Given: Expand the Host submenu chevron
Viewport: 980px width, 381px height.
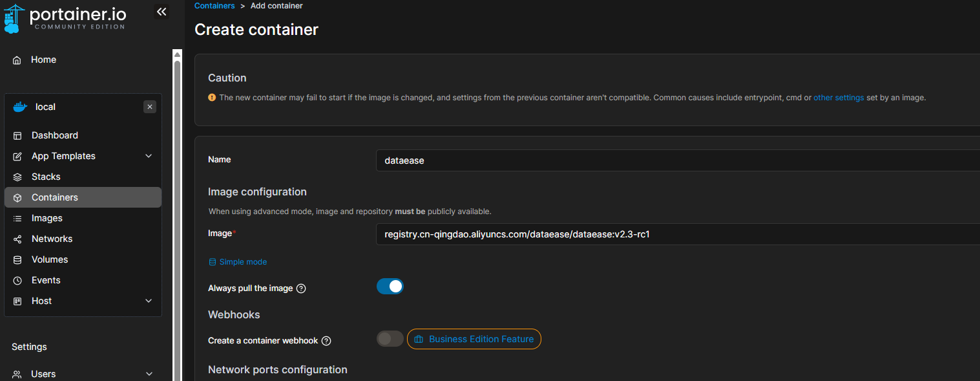Looking at the screenshot, I should click(x=149, y=301).
